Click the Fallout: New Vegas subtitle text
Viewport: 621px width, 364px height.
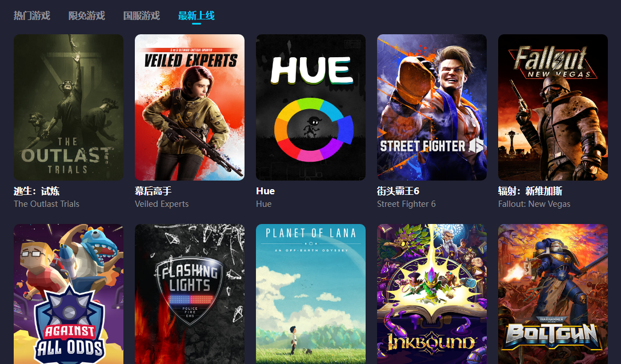(534, 204)
